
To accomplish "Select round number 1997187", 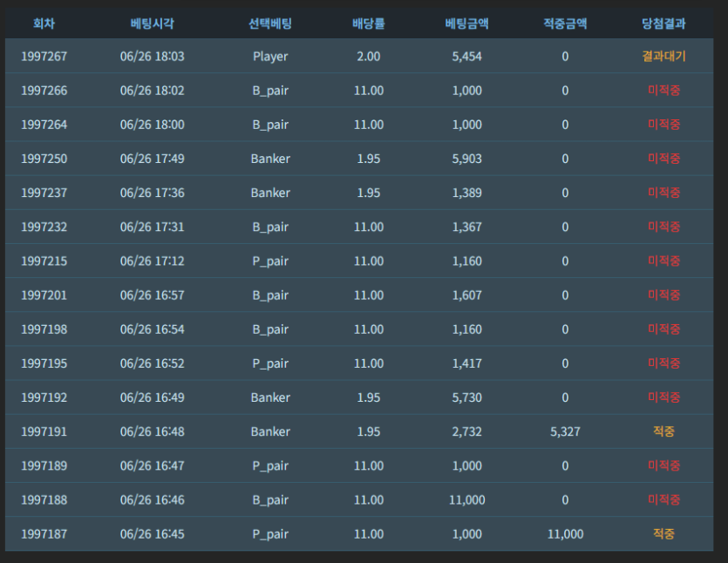I will [x=44, y=533].
